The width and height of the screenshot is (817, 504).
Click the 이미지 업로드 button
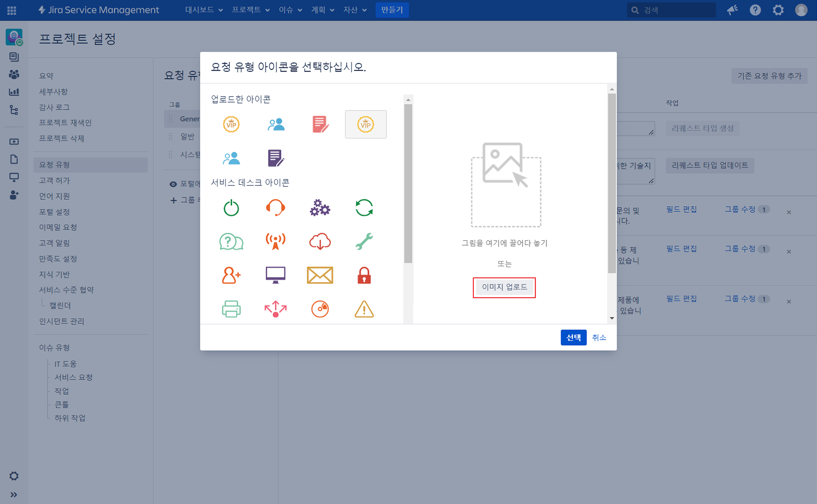504,287
